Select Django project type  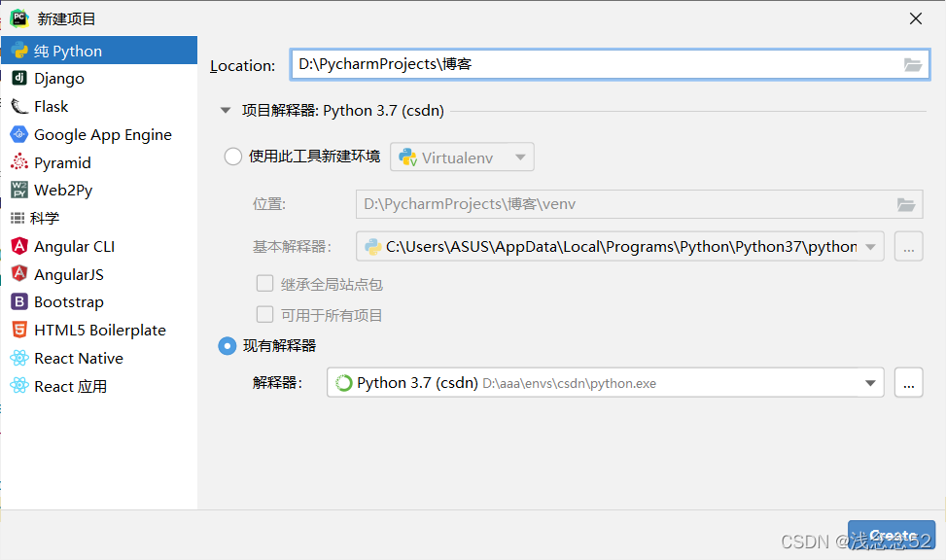coord(99,79)
